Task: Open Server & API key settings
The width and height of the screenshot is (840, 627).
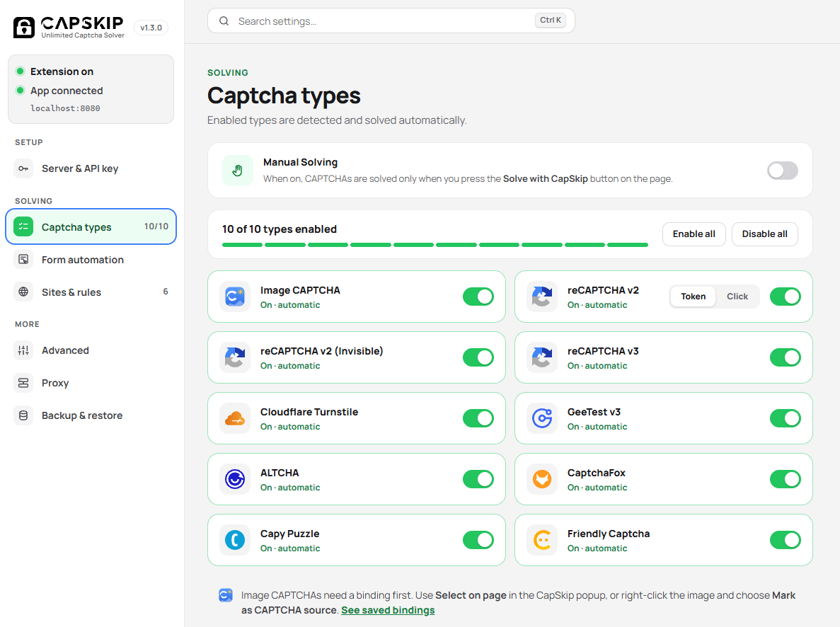Action: tap(91, 168)
